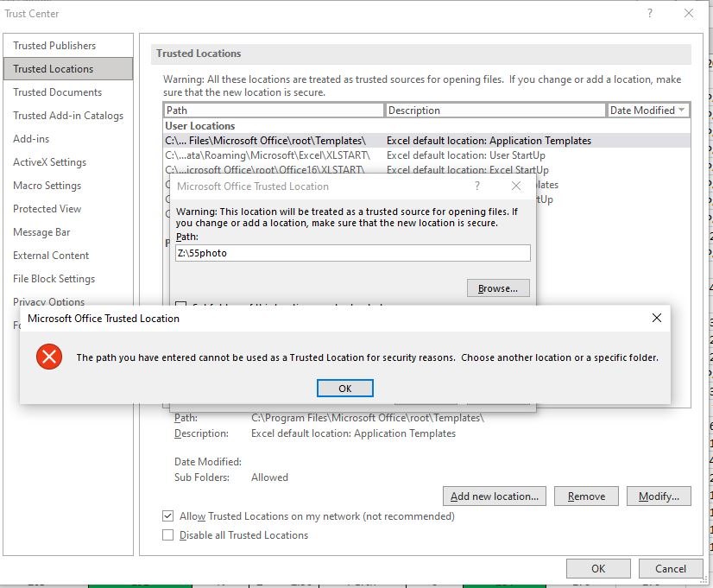Screen dimensions: 713x588
Task: Click Trust Center Cancel button
Action: pyautogui.click(x=670, y=568)
